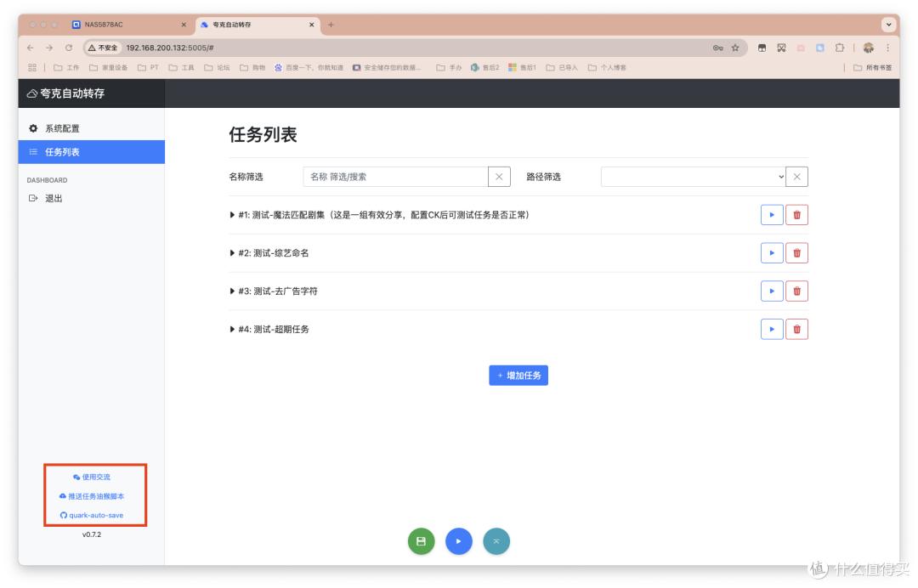This screenshot has height=588, width=918.
Task: Click the 增加任务 button
Action: [x=518, y=375]
